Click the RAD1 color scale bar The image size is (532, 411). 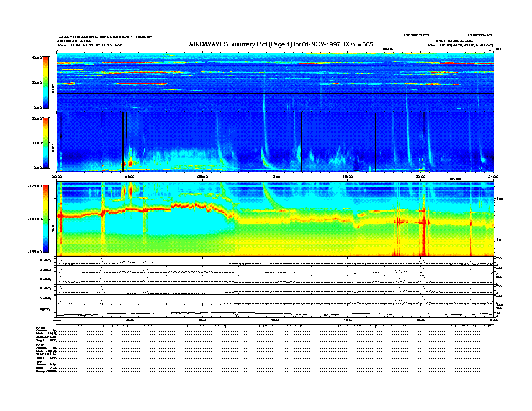(46, 143)
